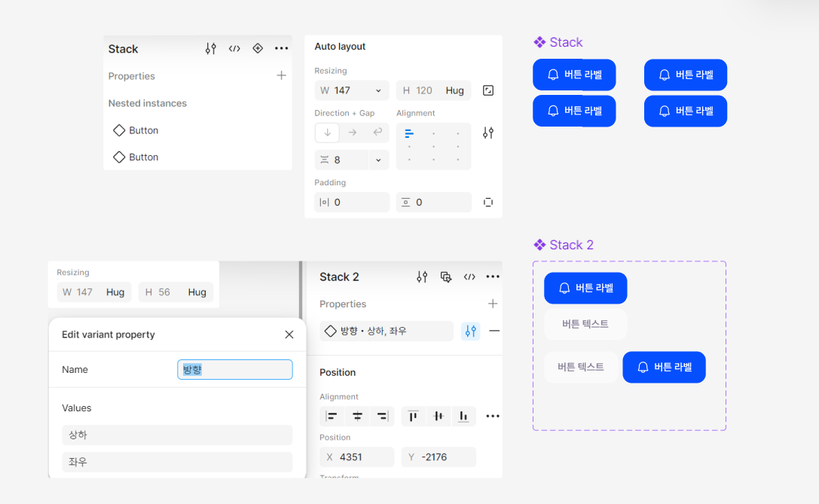Align left in the Position panel

pos(332,417)
